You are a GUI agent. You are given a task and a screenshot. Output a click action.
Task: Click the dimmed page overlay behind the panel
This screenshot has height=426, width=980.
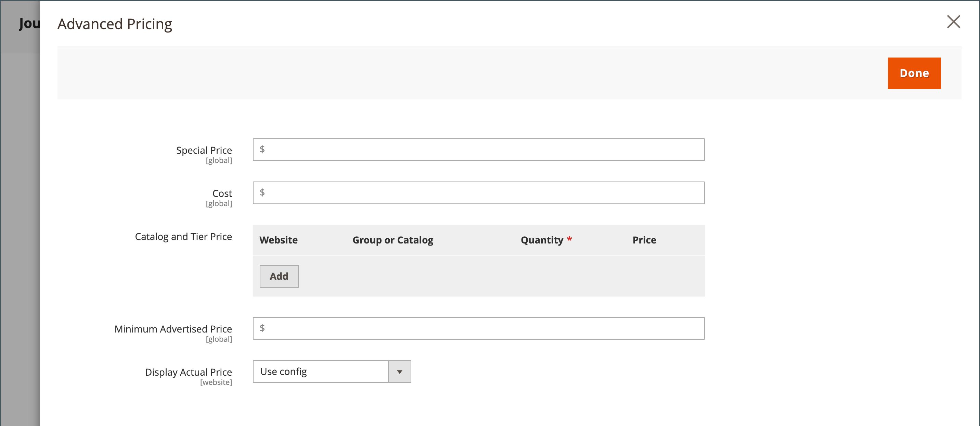(19, 228)
